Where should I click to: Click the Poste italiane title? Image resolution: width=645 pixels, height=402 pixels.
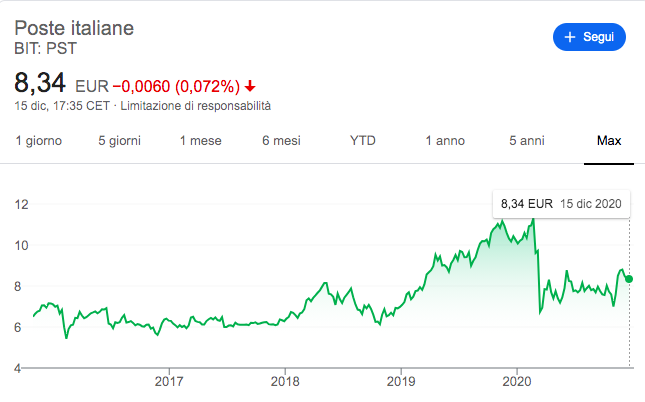[x=74, y=27]
